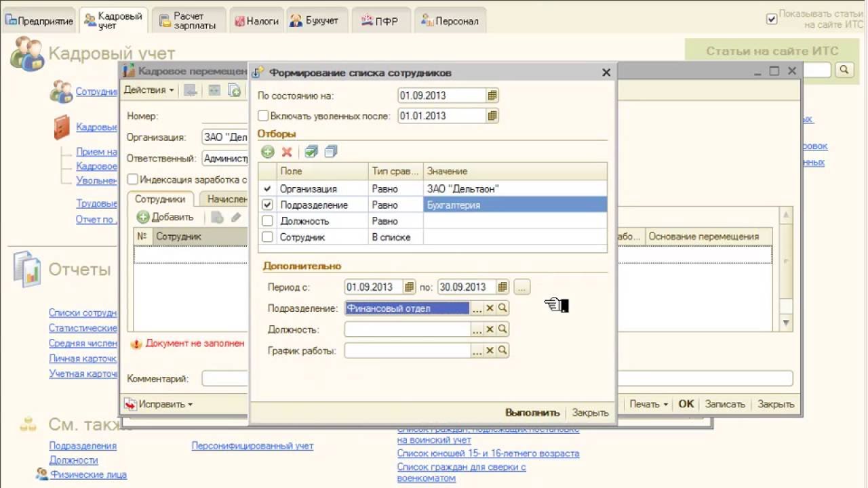Open the Действия dropdown menu
868x488 pixels.
click(149, 90)
